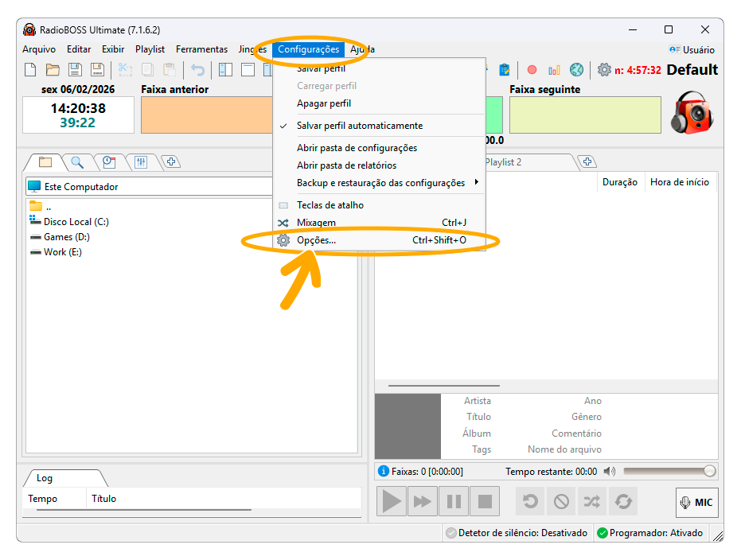Click the red record icon in toolbar
This screenshot has height=560, width=741.
click(x=532, y=70)
